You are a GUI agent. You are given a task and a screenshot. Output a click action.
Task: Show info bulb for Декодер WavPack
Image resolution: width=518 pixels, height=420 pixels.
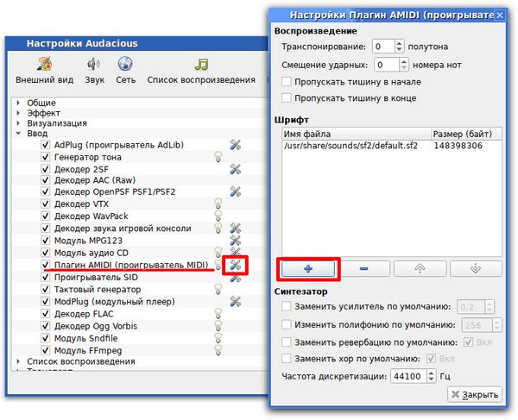coord(218,216)
